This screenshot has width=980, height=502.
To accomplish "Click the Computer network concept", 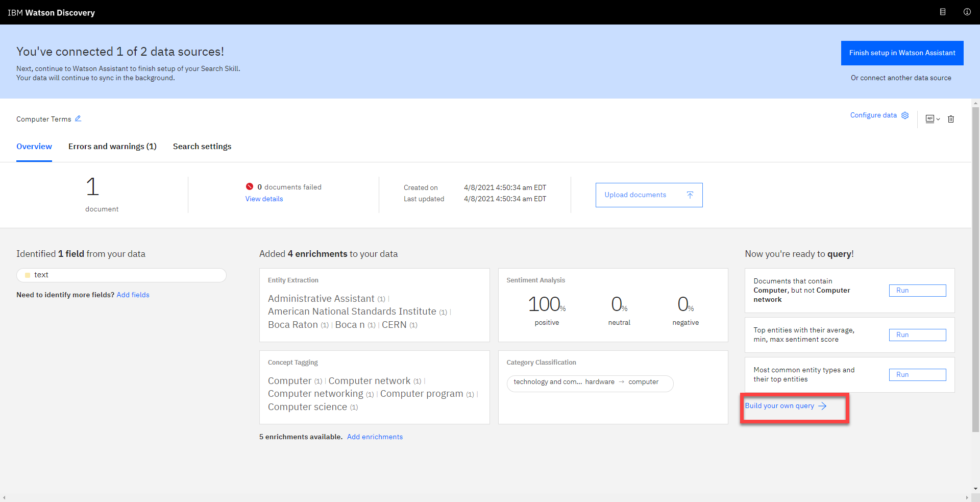I will point(370,381).
